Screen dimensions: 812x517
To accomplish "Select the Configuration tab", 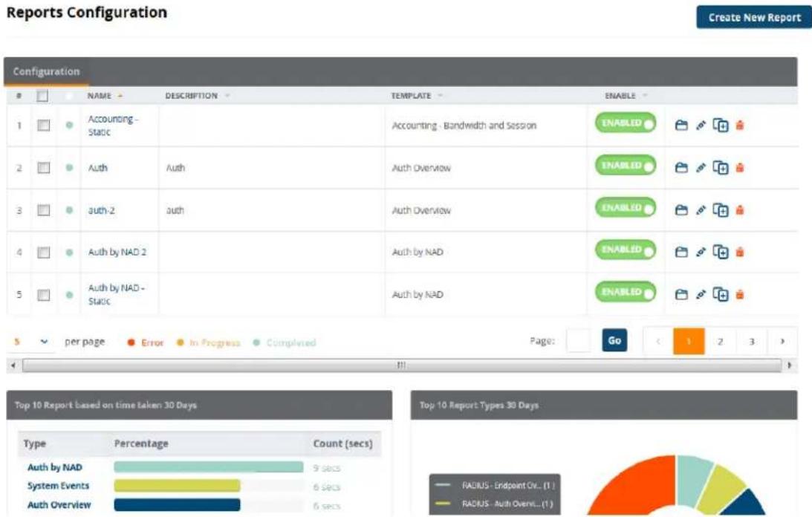I will pyautogui.click(x=47, y=71).
